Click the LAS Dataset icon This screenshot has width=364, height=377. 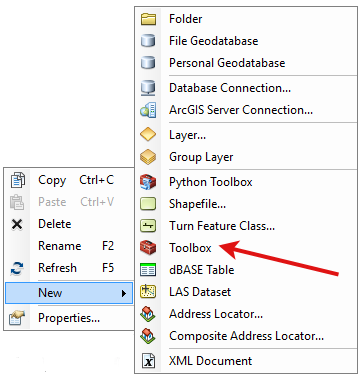[x=148, y=292]
